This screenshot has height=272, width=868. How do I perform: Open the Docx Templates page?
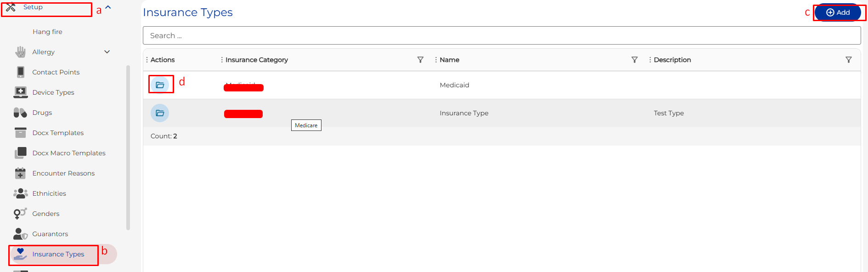pos(58,133)
